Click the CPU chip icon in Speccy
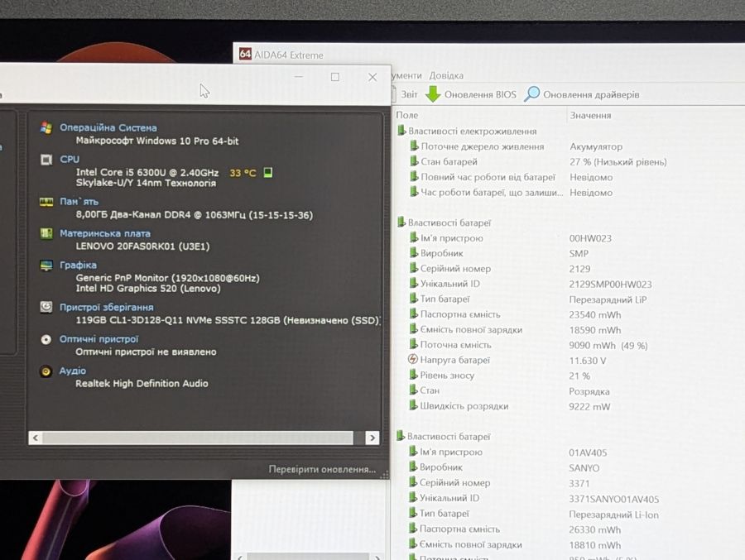Screen dimensions: 745x560 coord(46,160)
